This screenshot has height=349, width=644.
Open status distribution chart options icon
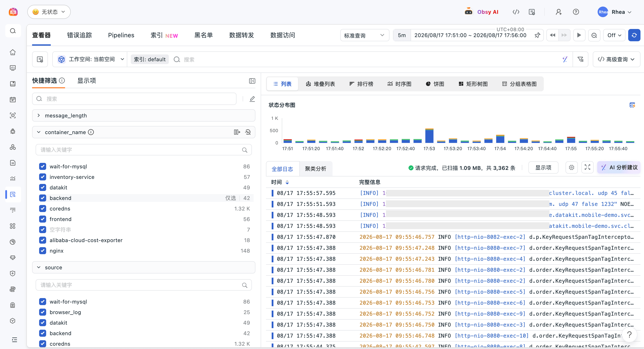click(x=632, y=105)
